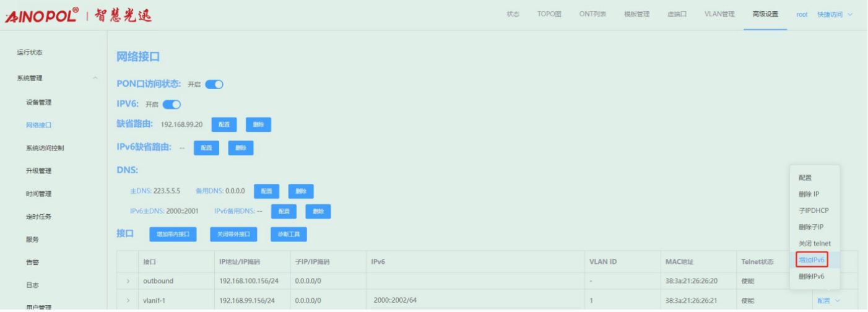Click 配置 button next to 缺省路由

pyautogui.click(x=224, y=124)
